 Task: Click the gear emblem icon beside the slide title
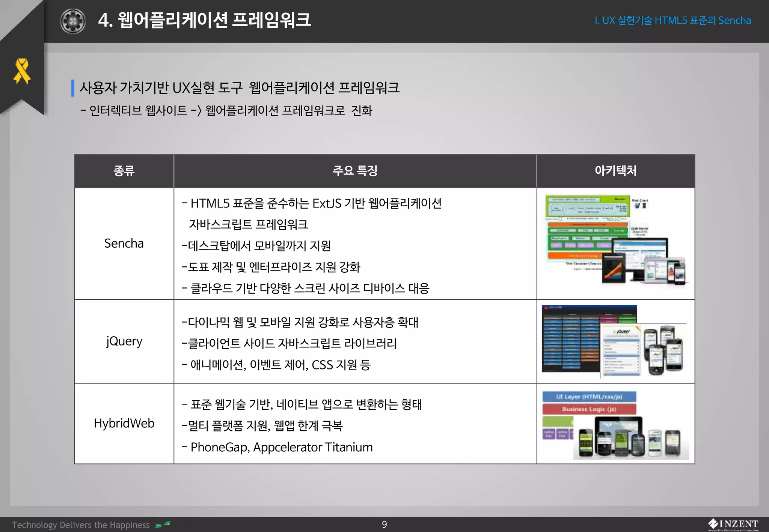coord(73,21)
